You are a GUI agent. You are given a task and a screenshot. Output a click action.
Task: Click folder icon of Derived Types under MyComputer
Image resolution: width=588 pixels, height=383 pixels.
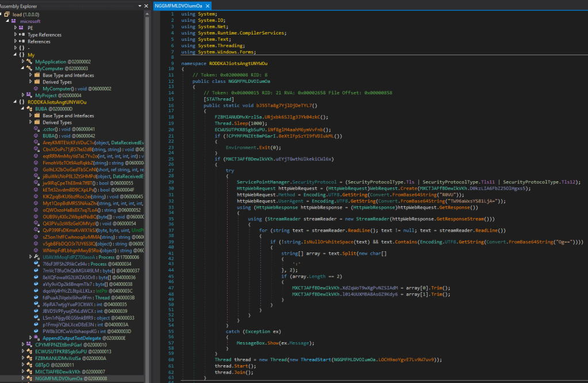(x=38, y=82)
